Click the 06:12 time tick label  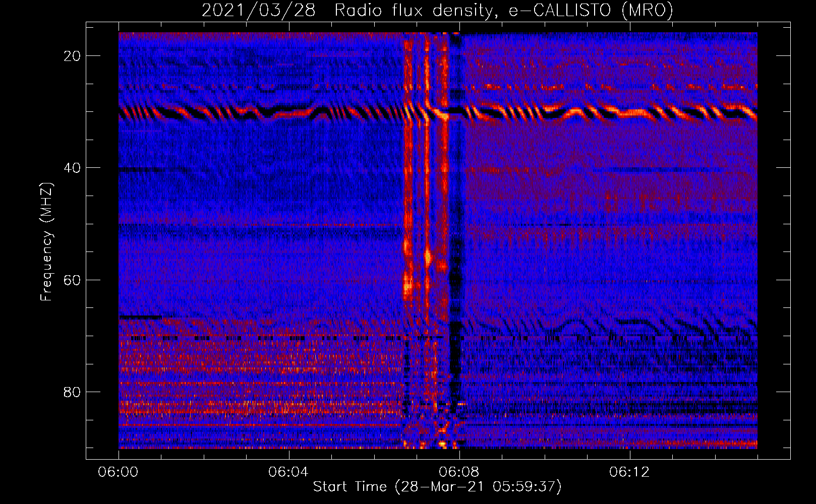coord(629,472)
